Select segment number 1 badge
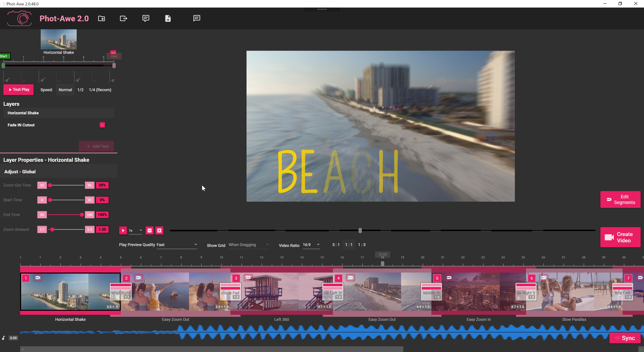The height and width of the screenshot is (352, 644). pos(26,278)
